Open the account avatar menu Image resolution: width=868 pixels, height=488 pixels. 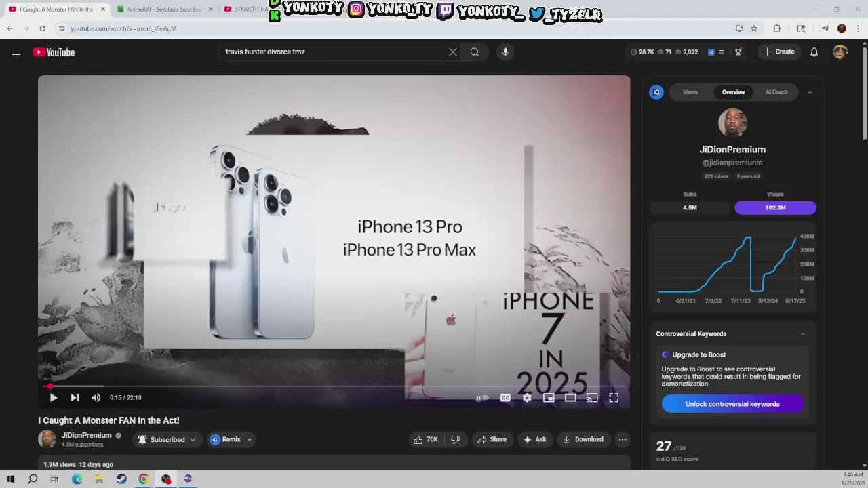[840, 52]
